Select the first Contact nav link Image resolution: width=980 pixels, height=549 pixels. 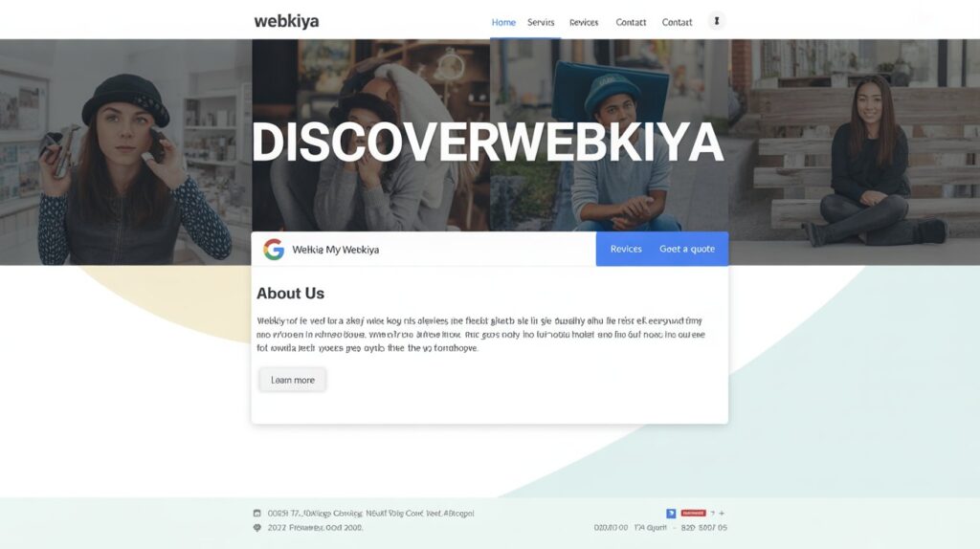pos(631,23)
